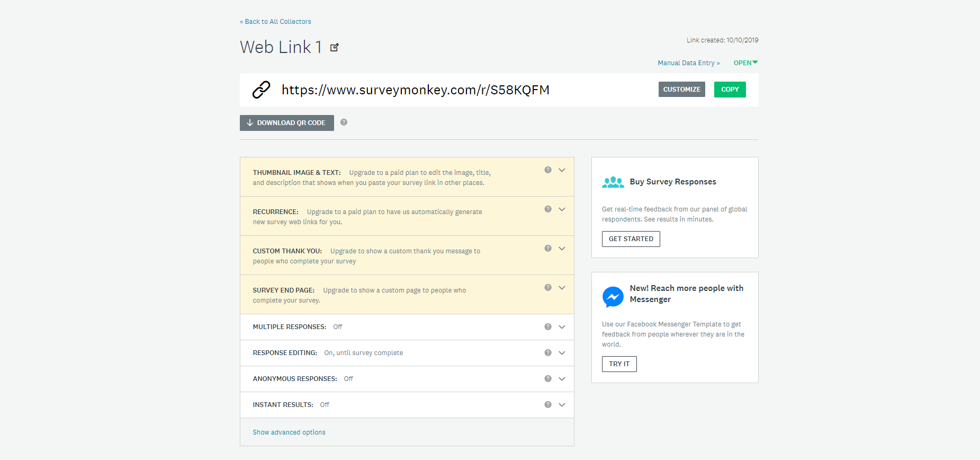Click the 'ANONYMOUS RESPONSES:' label
This screenshot has height=460, width=980.
pyautogui.click(x=295, y=379)
